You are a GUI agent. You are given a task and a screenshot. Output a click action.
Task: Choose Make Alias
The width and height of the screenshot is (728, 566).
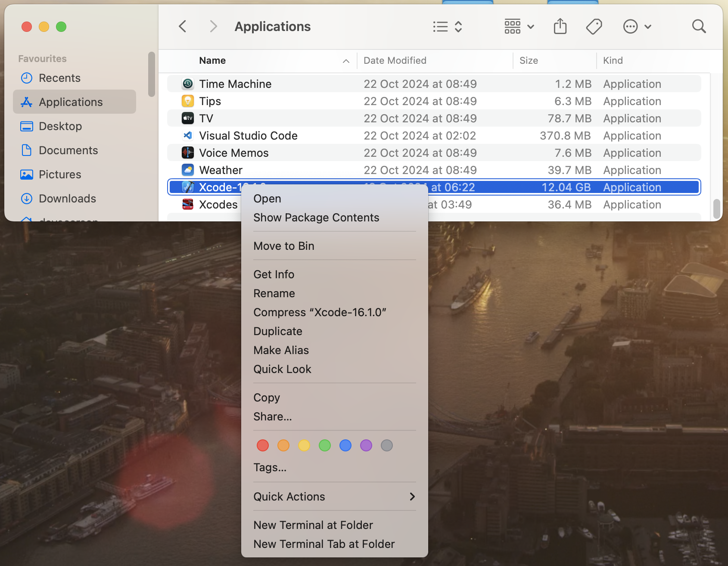(335, 350)
